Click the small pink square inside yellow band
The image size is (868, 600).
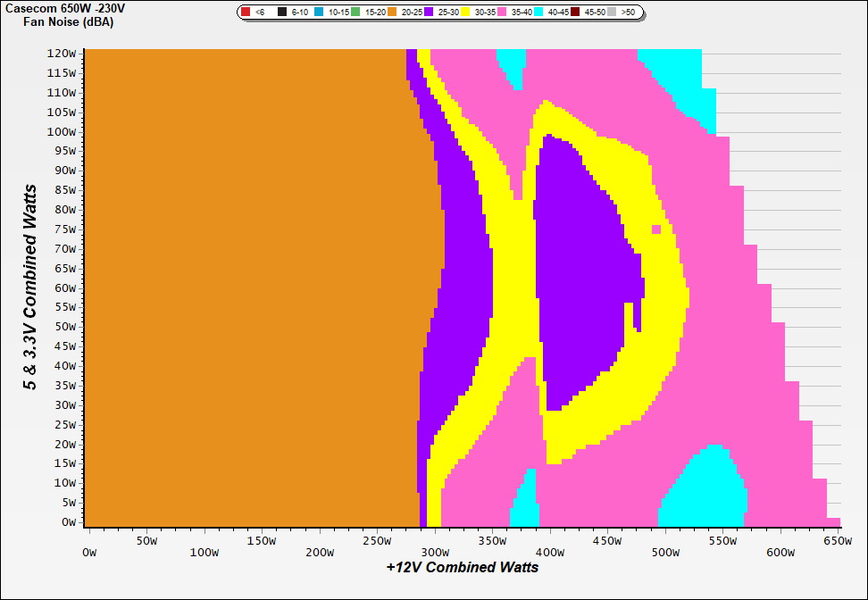pyautogui.click(x=656, y=229)
